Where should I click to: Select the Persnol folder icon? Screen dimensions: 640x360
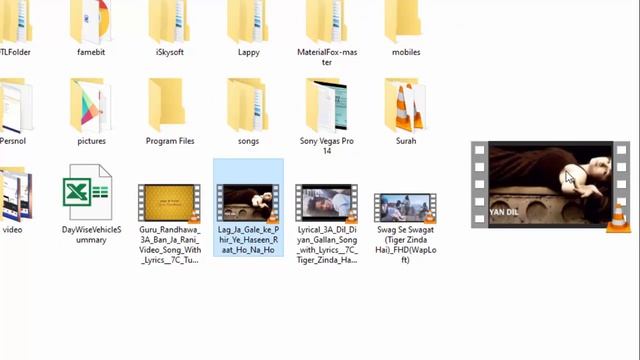[x=16, y=105]
